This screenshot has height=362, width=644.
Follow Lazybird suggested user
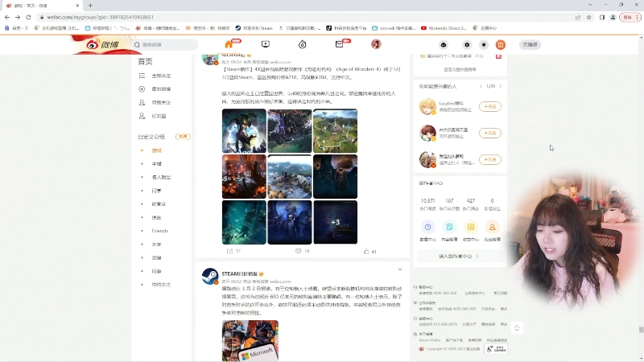click(x=490, y=107)
